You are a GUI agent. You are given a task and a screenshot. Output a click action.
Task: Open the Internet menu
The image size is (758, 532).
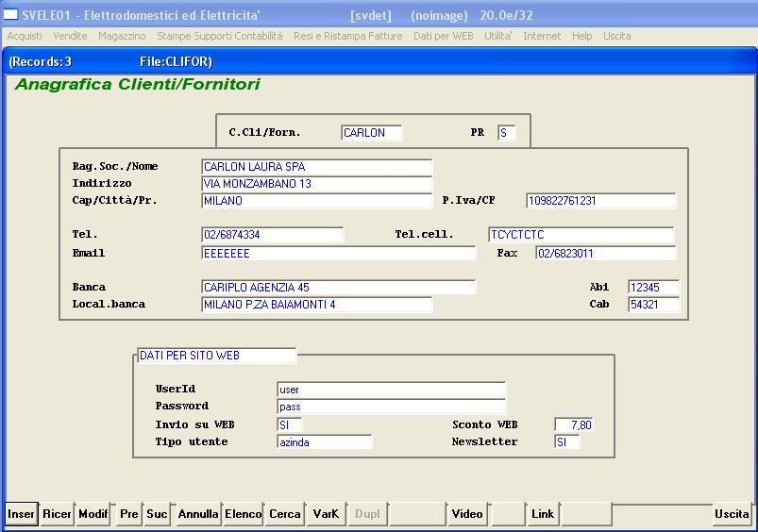click(x=542, y=36)
